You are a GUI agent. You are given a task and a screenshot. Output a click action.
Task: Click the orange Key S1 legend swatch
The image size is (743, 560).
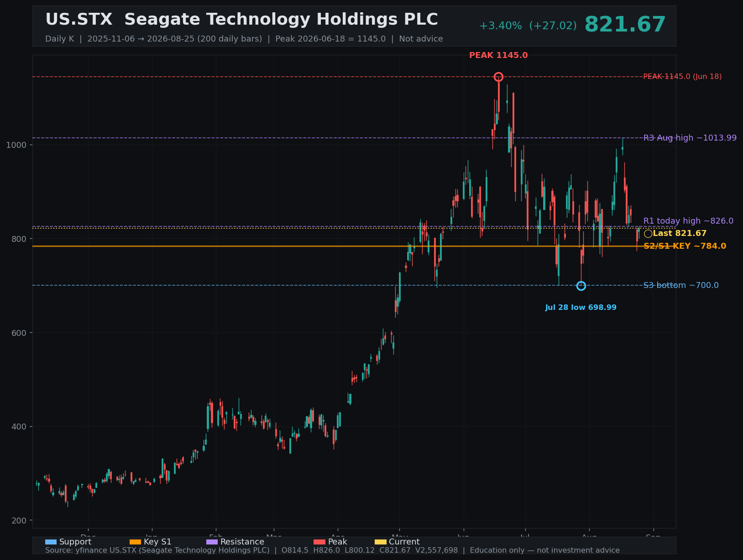pos(136,542)
